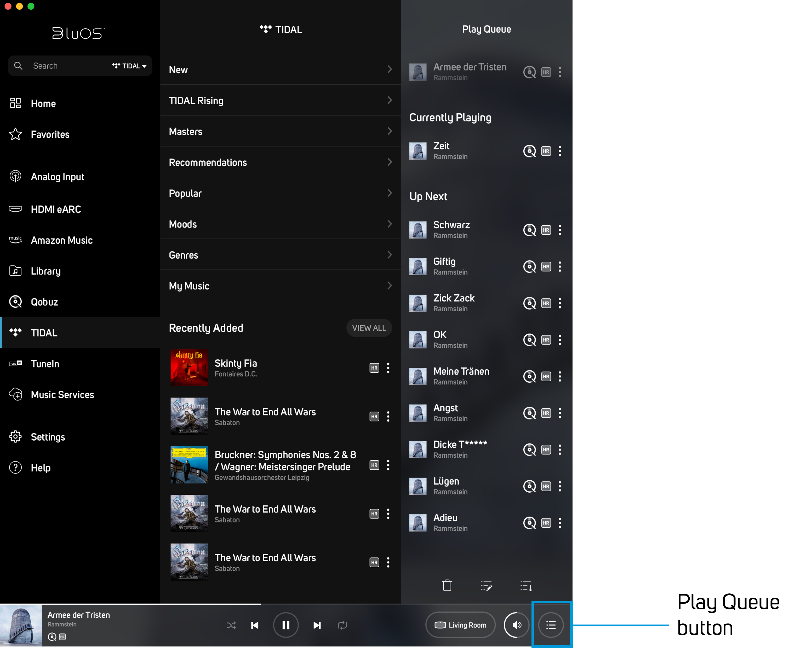Open Settings from the sidebar
812x653 pixels.
coord(48,436)
